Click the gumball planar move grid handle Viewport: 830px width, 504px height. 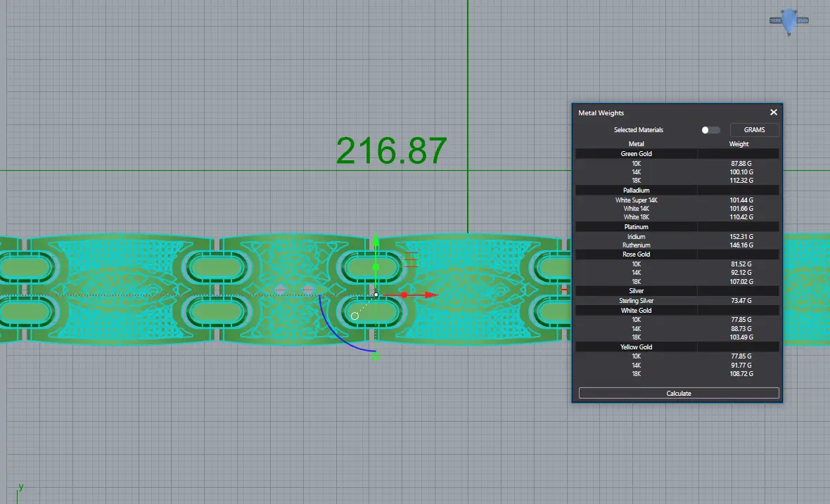(x=411, y=259)
